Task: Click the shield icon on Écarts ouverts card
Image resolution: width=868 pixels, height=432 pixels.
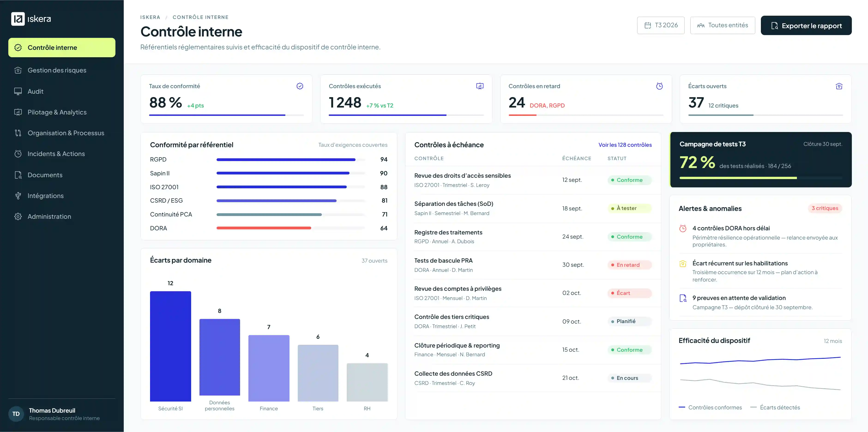Action: (x=839, y=86)
